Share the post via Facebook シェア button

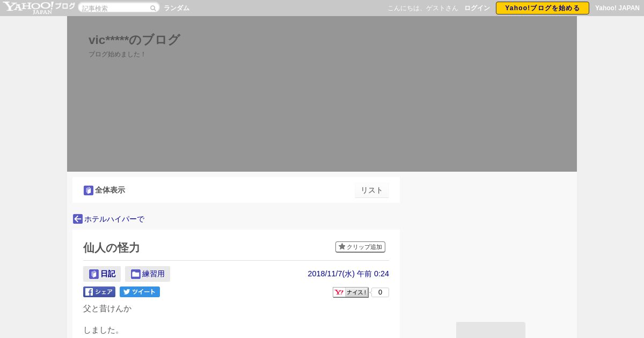(x=99, y=292)
